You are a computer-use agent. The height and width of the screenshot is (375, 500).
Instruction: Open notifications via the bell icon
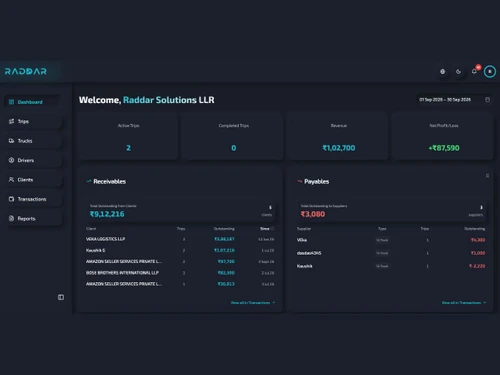point(474,71)
